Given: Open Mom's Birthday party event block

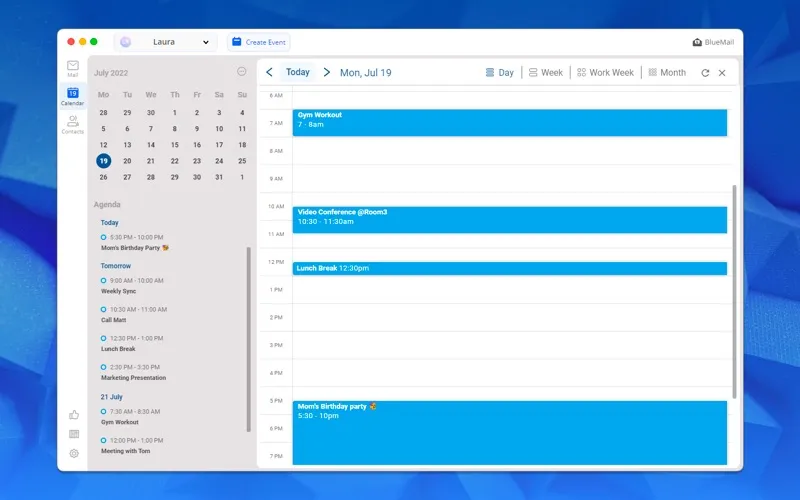Looking at the screenshot, I should tap(510, 433).
